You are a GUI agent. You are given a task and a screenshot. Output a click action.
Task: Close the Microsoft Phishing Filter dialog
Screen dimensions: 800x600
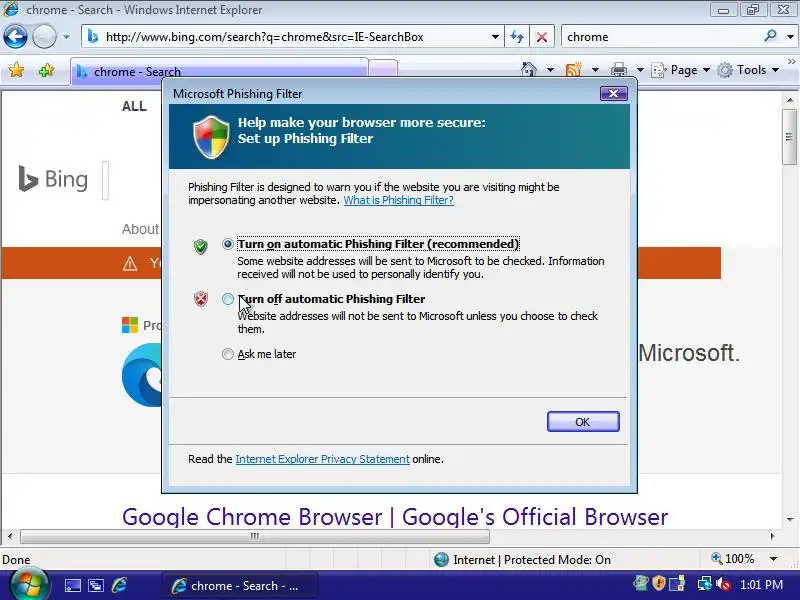(613, 93)
